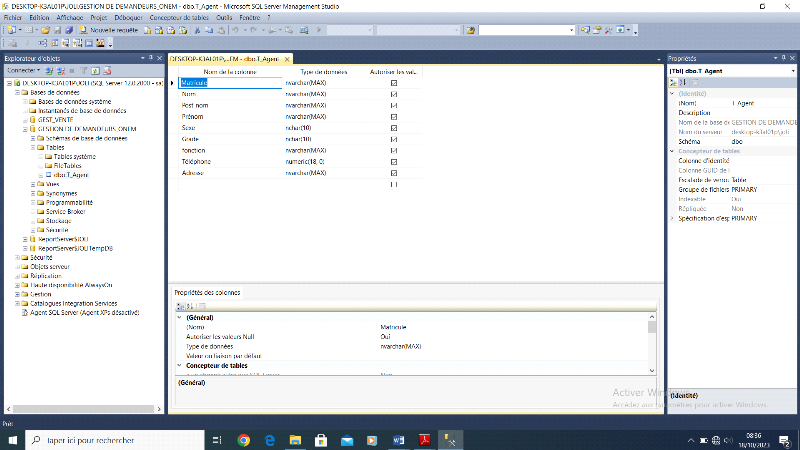Open Microsoft Word from the taskbar

click(398, 440)
